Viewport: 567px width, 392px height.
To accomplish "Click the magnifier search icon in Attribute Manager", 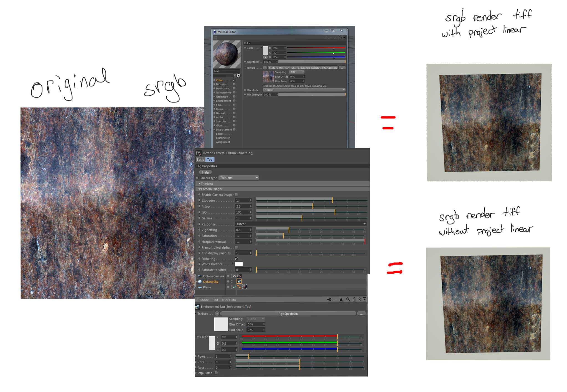I will pyautogui.click(x=348, y=299).
